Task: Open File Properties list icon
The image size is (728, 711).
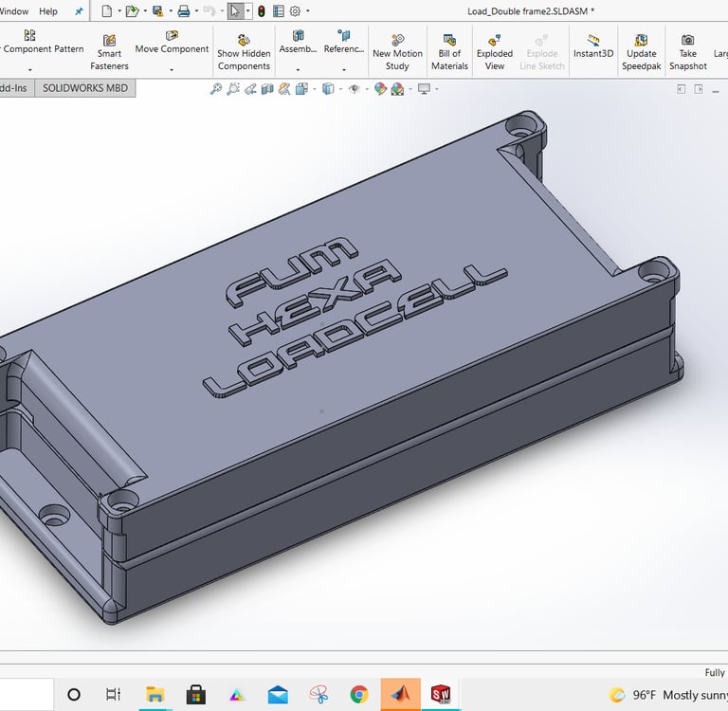Action: (x=279, y=11)
